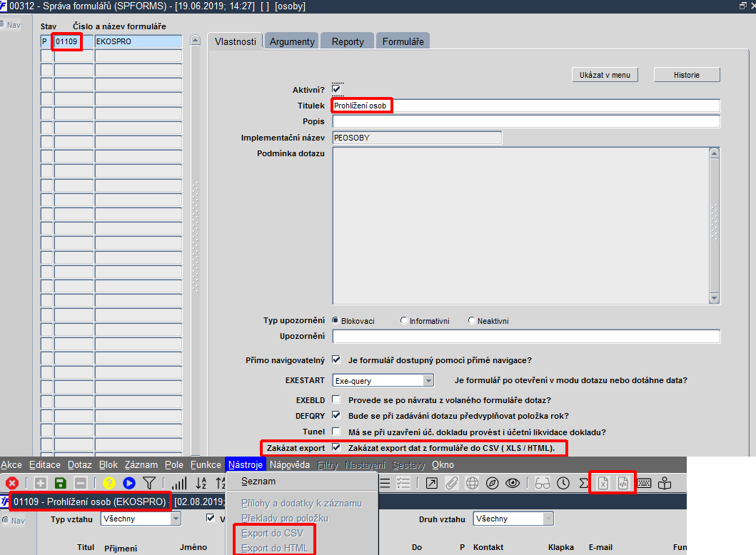Click the Implementační název field PEOSOBY
This screenshot has width=756, height=555.
(417, 138)
